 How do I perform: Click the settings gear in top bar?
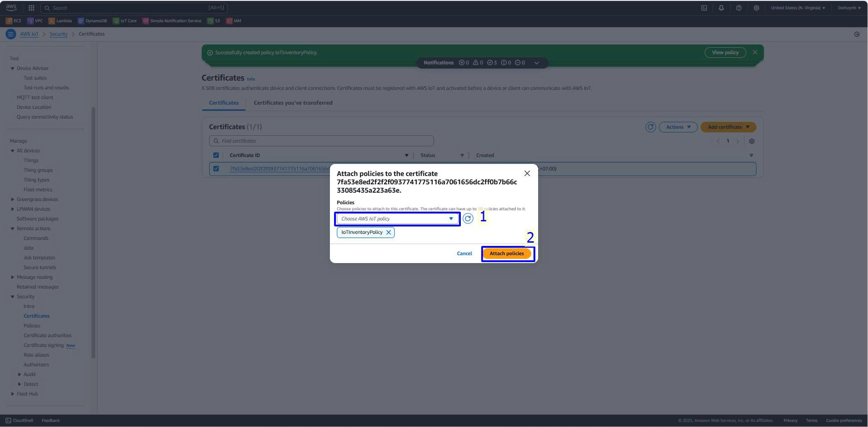pyautogui.click(x=756, y=8)
